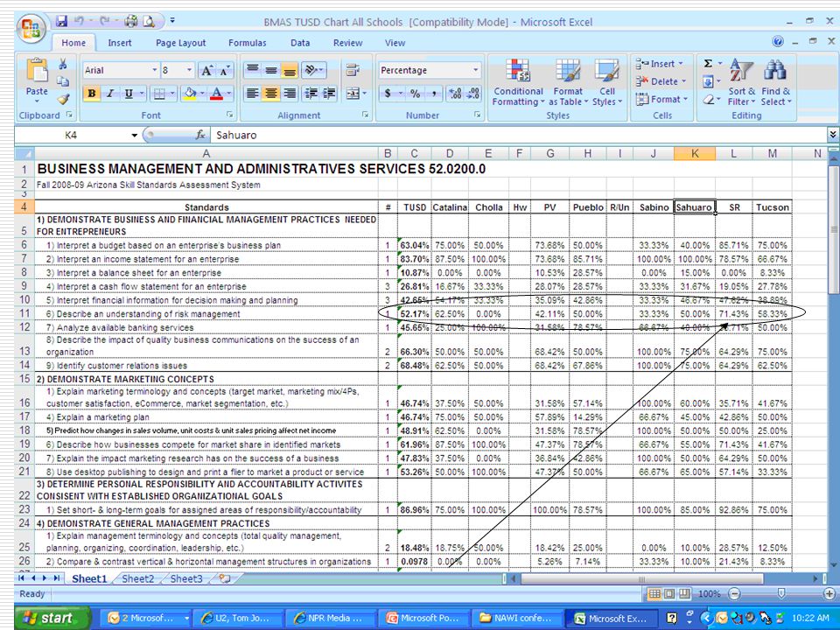Select column K header
Screen dimensions: 840x630
tap(694, 154)
